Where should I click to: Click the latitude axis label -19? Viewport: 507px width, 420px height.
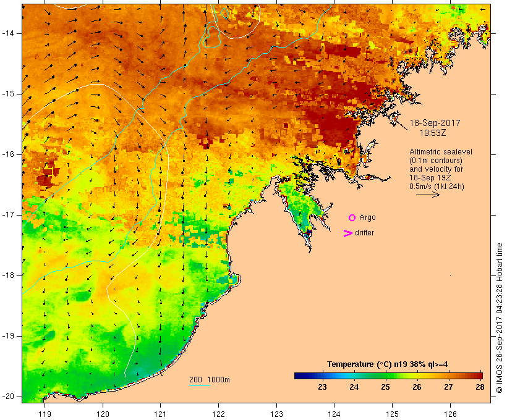tap(8, 336)
